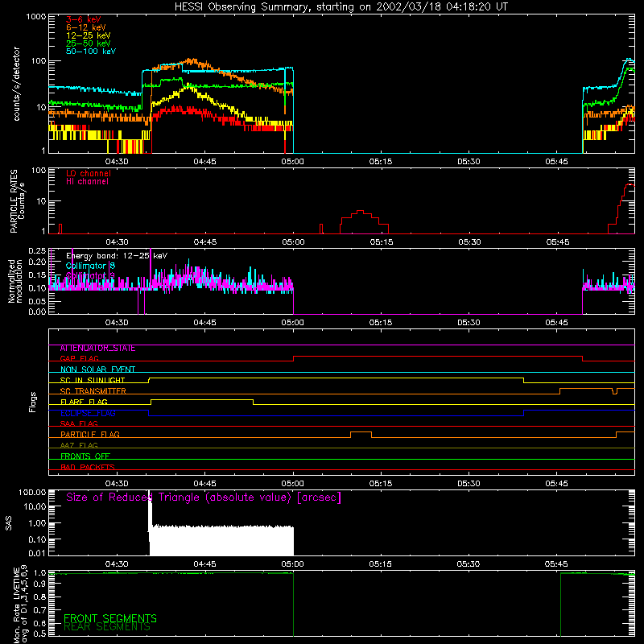Click the SC_TRANSMITTER flag label

tap(93, 391)
